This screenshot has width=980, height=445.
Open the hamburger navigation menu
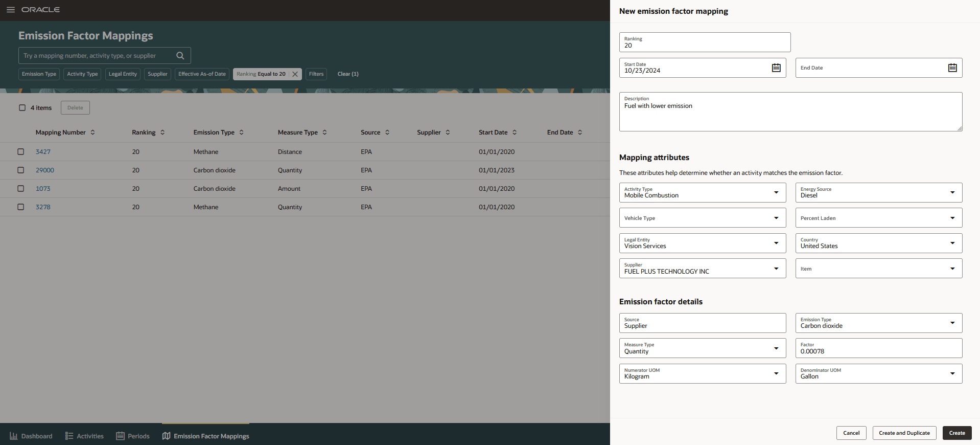coord(10,10)
